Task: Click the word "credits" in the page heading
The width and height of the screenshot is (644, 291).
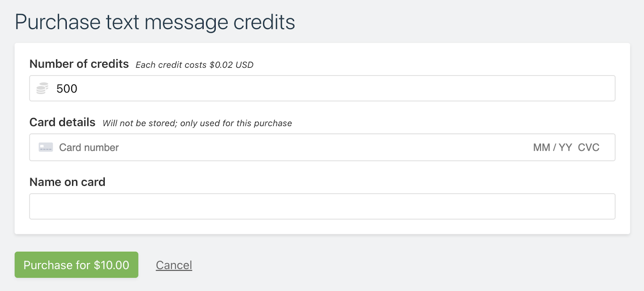Action: tap(264, 22)
